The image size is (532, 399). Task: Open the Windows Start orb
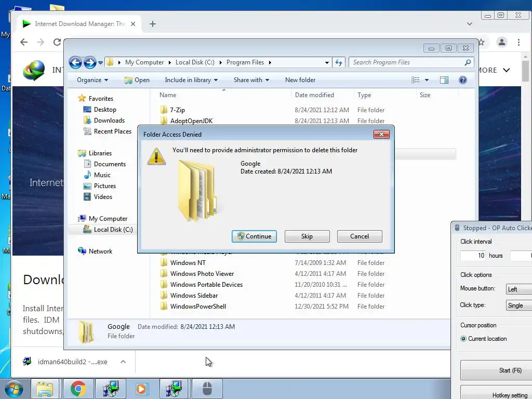(x=14, y=389)
